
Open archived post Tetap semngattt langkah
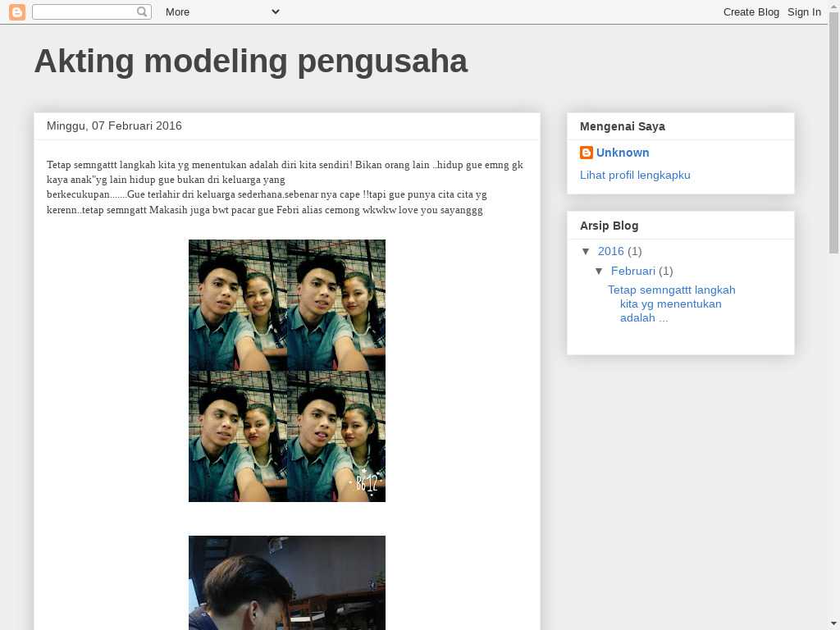pyautogui.click(x=671, y=304)
